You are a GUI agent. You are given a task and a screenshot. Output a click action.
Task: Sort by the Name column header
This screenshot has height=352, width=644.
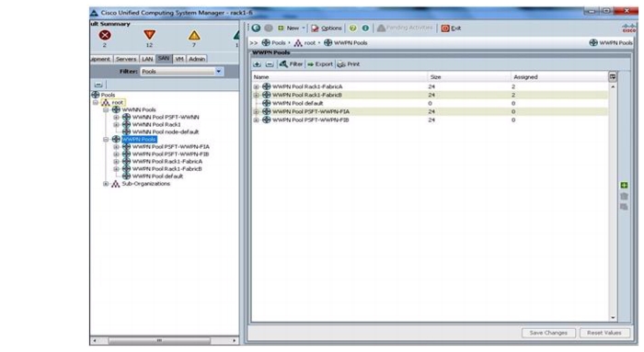pyautogui.click(x=339, y=76)
